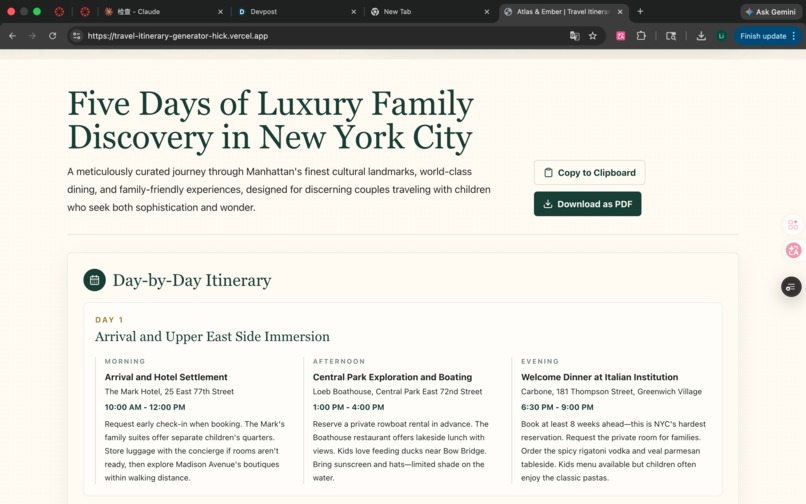Go back to the previous page
The image size is (806, 504).
click(12, 36)
